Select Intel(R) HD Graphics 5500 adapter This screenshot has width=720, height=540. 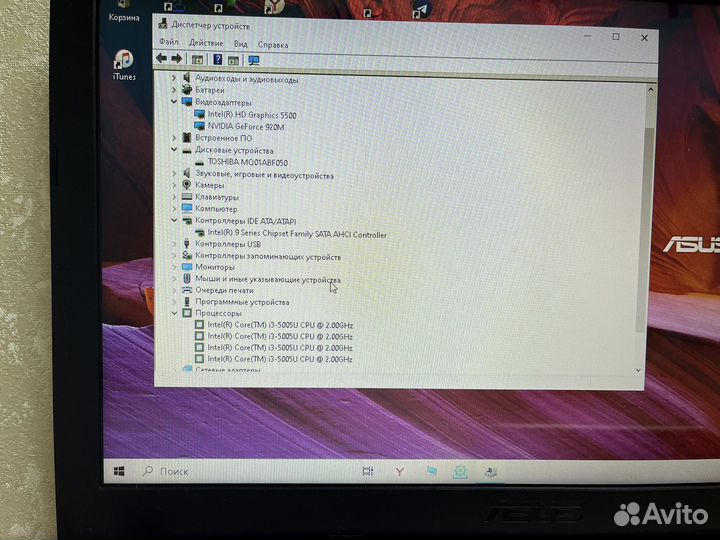click(252, 115)
